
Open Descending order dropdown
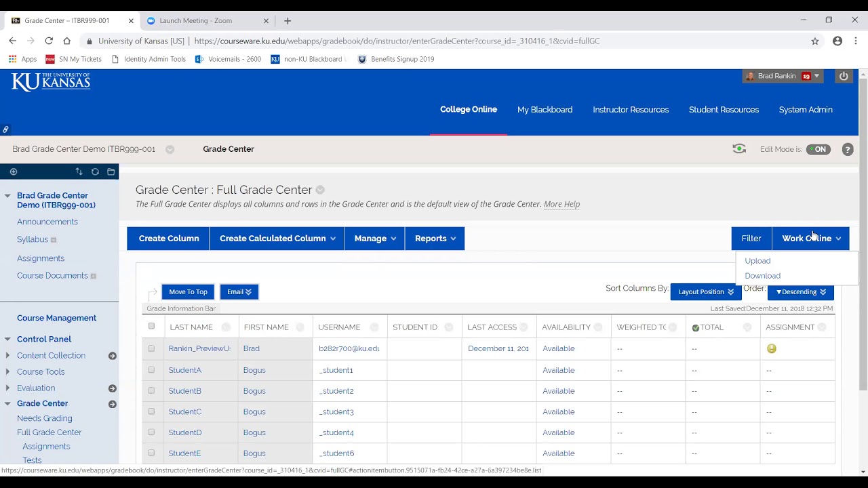[x=800, y=291]
